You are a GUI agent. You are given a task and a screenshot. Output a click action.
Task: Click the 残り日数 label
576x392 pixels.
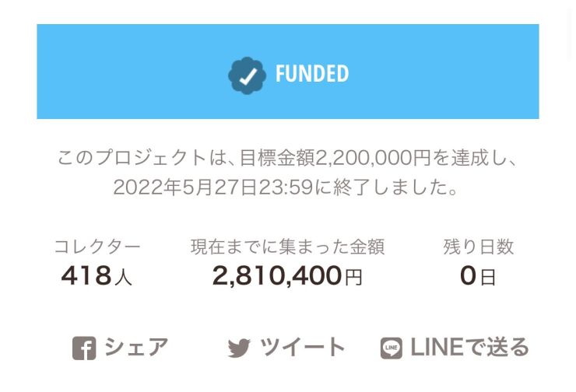coord(478,247)
